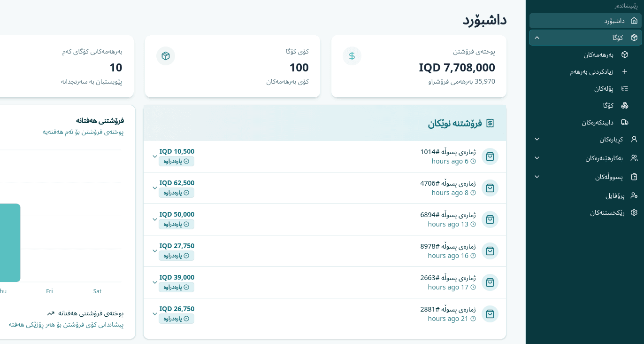
Task: Click the پارەدراوە paid badge on IQD 26,750
Action: 176,319
